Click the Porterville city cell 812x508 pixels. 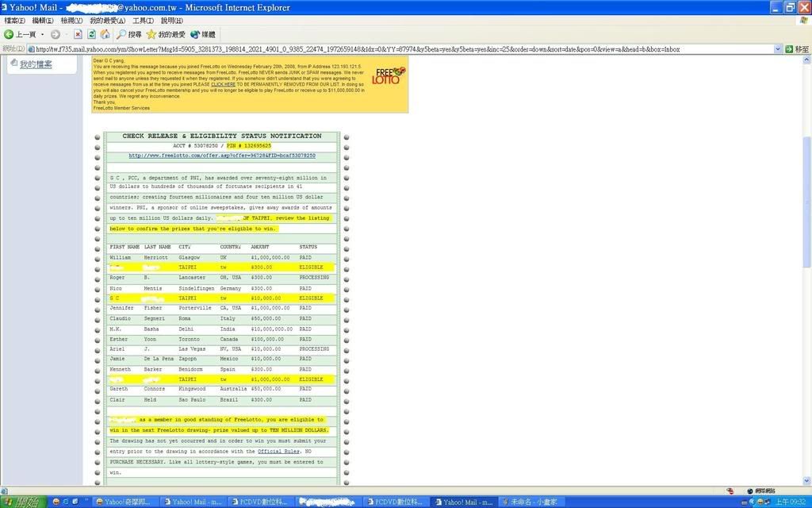coord(195,308)
